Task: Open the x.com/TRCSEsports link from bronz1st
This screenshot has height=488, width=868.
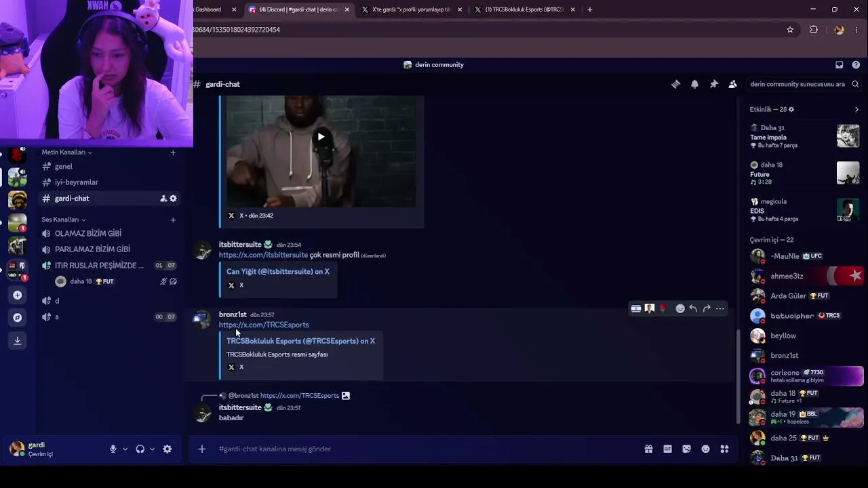Action: [264, 325]
